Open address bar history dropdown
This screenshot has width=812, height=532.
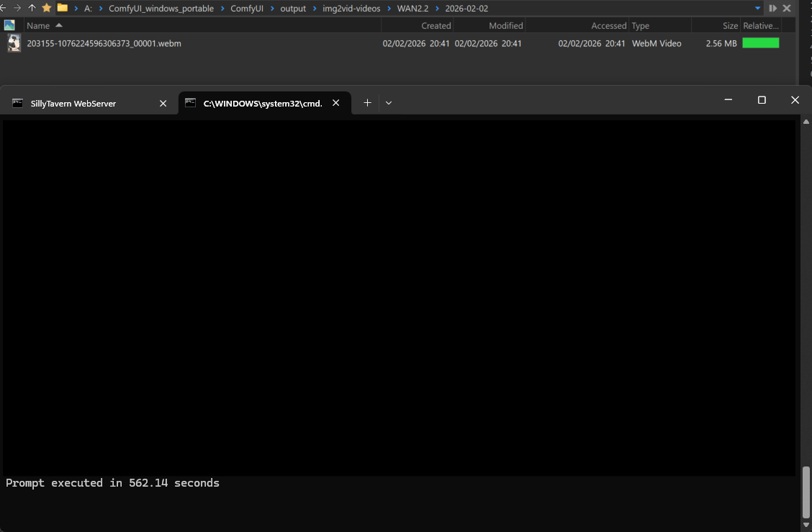(757, 9)
